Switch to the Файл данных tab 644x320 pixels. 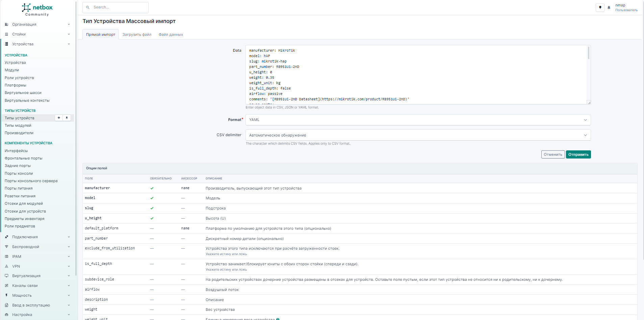[x=171, y=34]
